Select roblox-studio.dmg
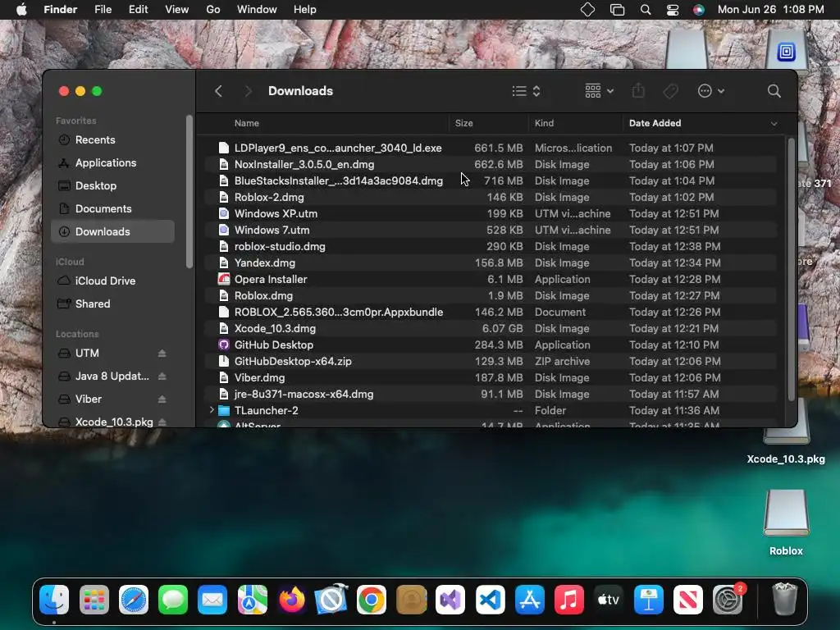840x630 pixels. (x=491, y=246)
